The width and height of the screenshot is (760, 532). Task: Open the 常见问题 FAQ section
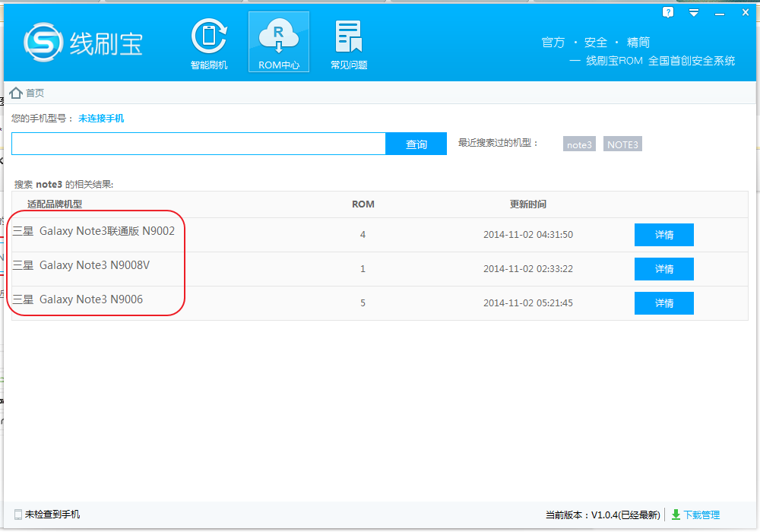pyautogui.click(x=349, y=43)
